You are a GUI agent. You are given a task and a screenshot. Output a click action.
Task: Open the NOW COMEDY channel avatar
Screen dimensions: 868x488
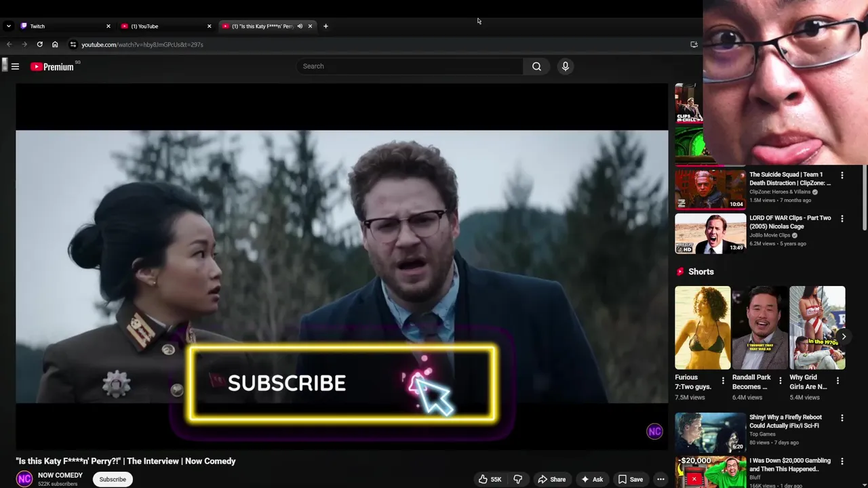click(x=24, y=479)
